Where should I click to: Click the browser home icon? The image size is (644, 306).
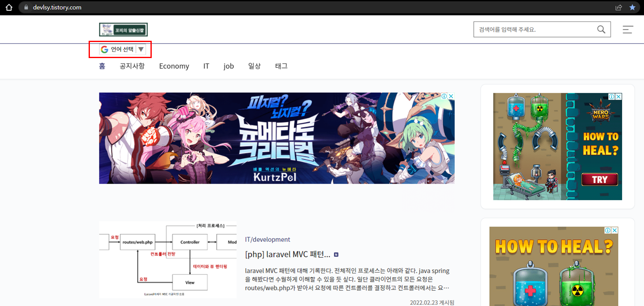tap(9, 7)
